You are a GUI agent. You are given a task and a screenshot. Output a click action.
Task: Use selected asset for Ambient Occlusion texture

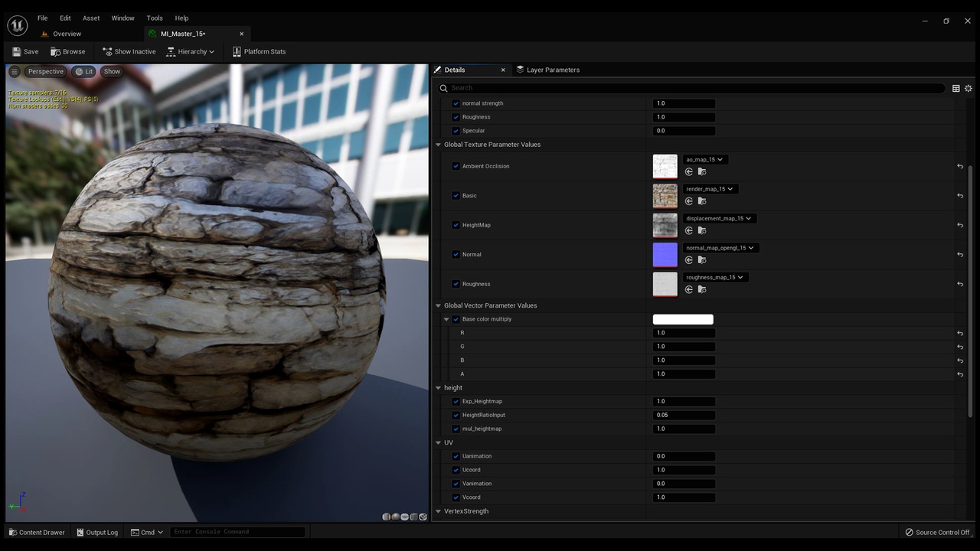click(x=688, y=172)
